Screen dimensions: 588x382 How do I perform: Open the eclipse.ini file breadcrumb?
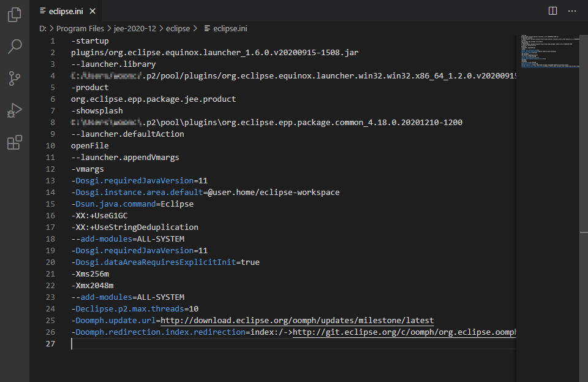[226, 29]
